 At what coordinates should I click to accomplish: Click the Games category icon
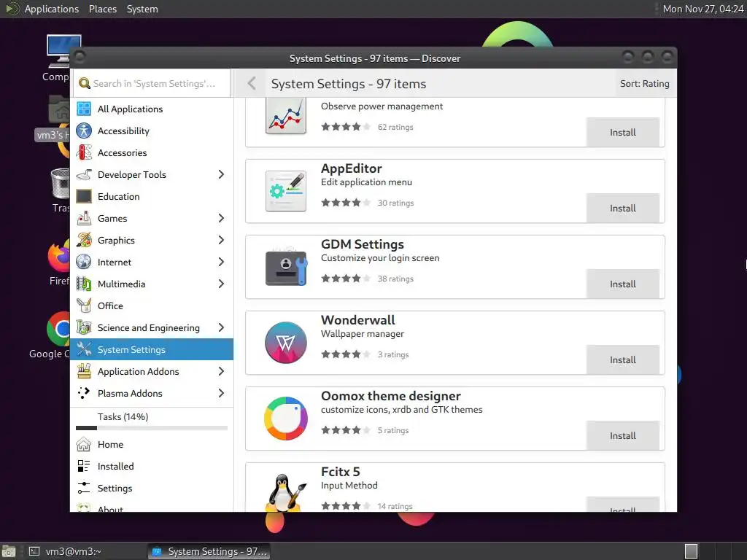pyautogui.click(x=84, y=218)
